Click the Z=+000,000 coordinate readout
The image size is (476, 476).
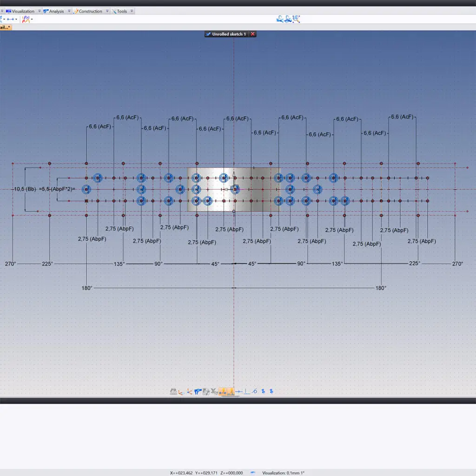[x=231, y=473]
